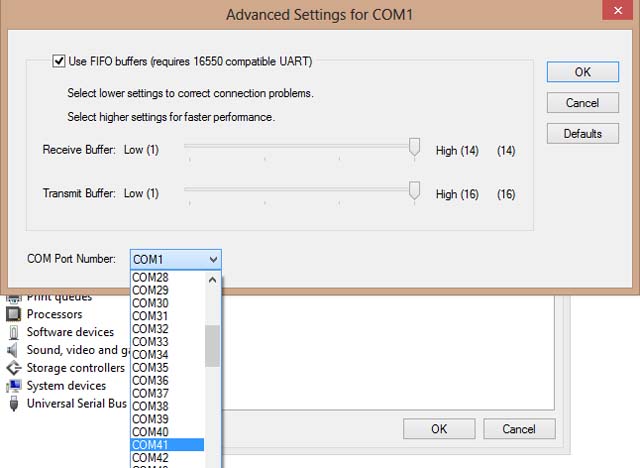Select COM42 in the port list
Screen dimensions: 640x468
[x=151, y=458]
